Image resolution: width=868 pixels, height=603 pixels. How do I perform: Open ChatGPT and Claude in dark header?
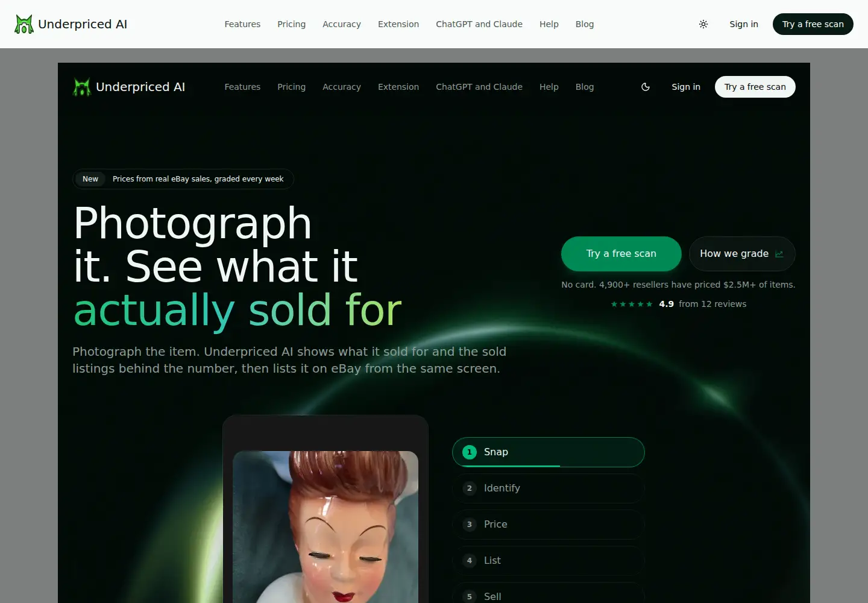479,87
